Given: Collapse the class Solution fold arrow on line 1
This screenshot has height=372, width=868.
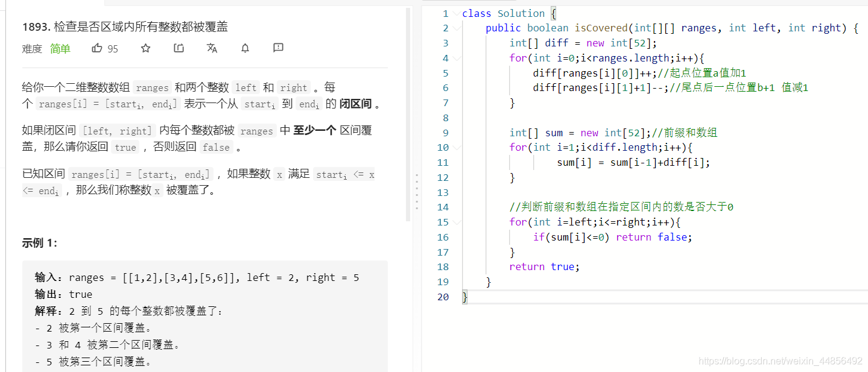Looking at the screenshot, I should click(457, 14).
